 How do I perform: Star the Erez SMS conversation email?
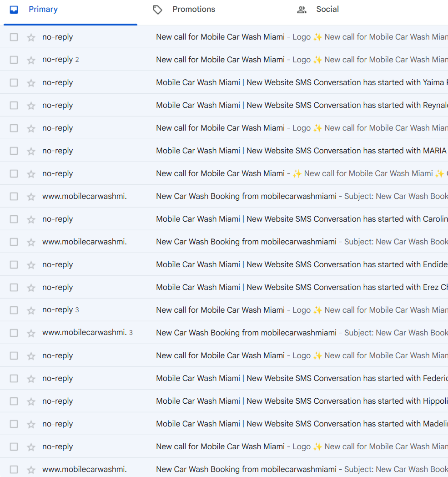[30, 287]
